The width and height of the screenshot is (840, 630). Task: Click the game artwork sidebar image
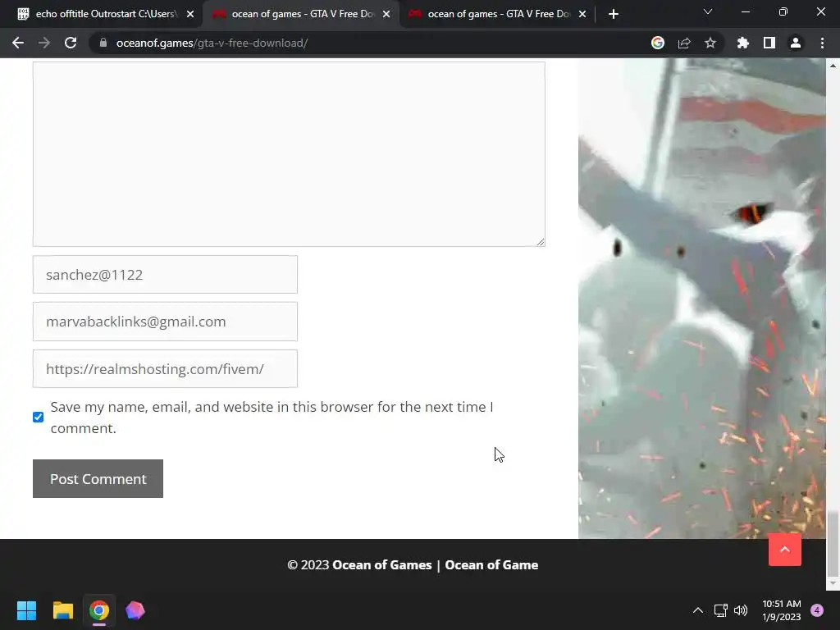(x=702, y=298)
